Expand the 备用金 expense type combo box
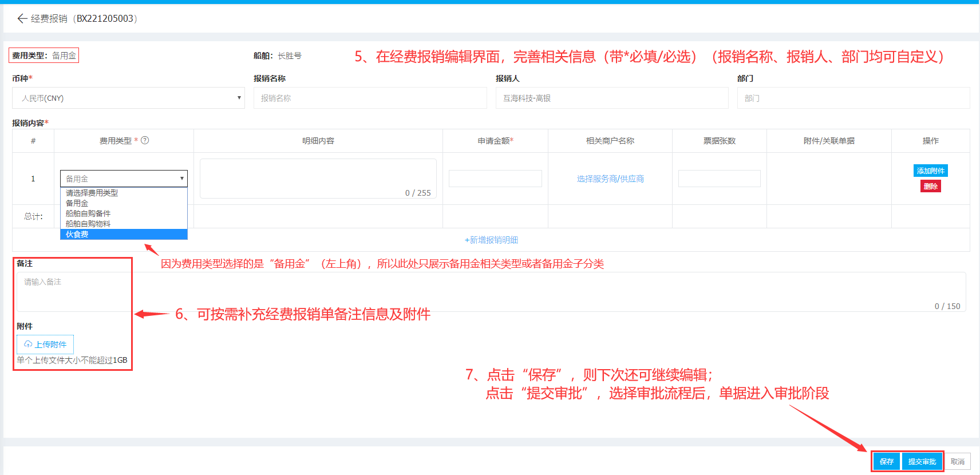Screen dimensions: 980x475 point(124,179)
